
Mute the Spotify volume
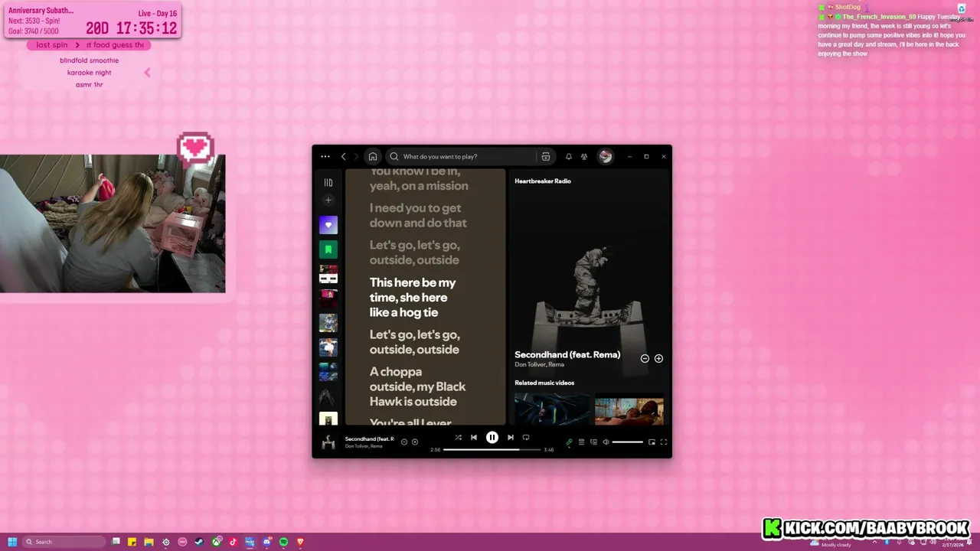pyautogui.click(x=606, y=442)
